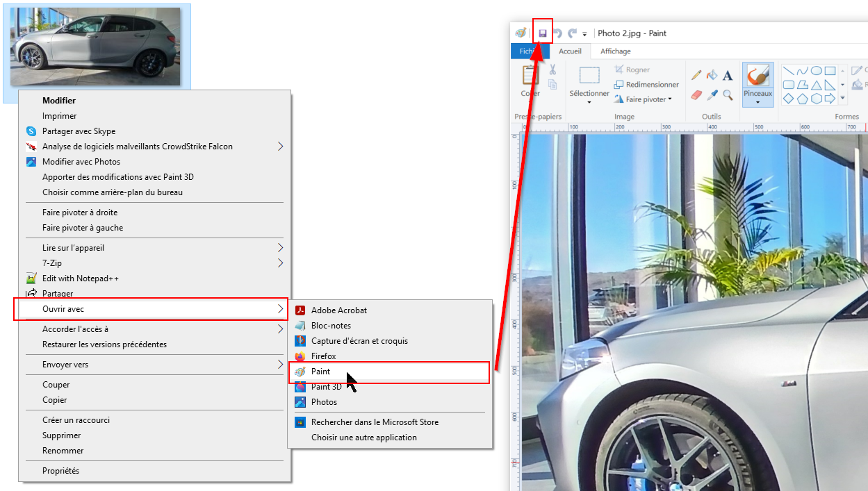Click the Save floppy disk icon in Paint
868x491 pixels.
[x=543, y=33]
